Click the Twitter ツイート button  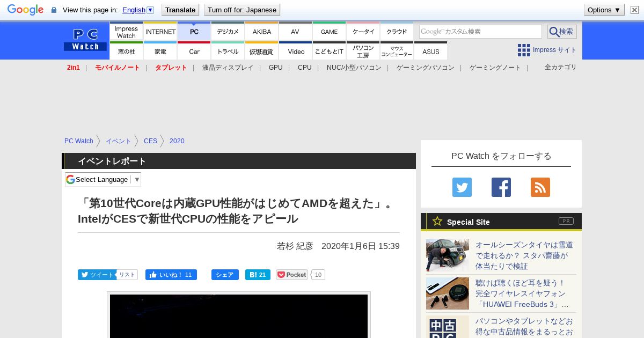point(97,275)
